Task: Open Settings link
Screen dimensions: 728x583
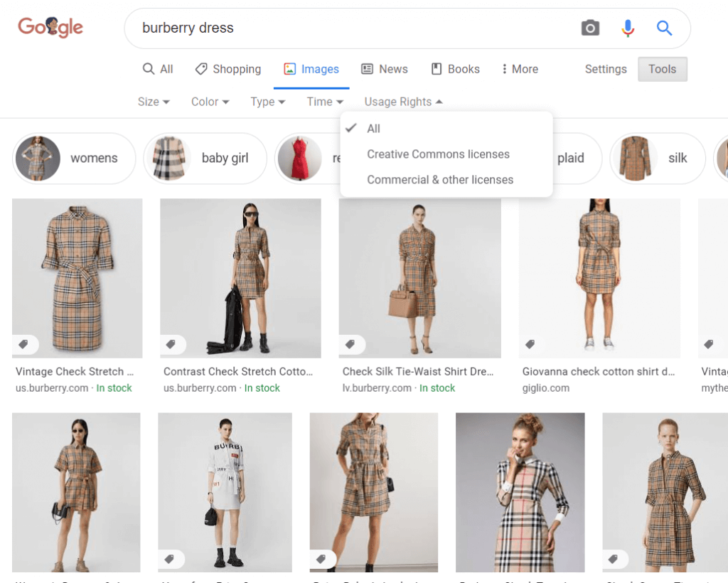Action: (606, 69)
